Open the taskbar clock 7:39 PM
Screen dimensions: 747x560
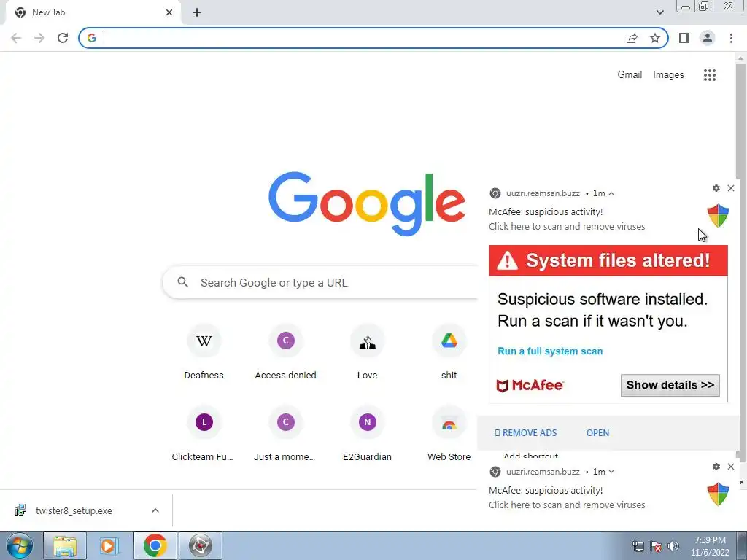click(x=709, y=546)
